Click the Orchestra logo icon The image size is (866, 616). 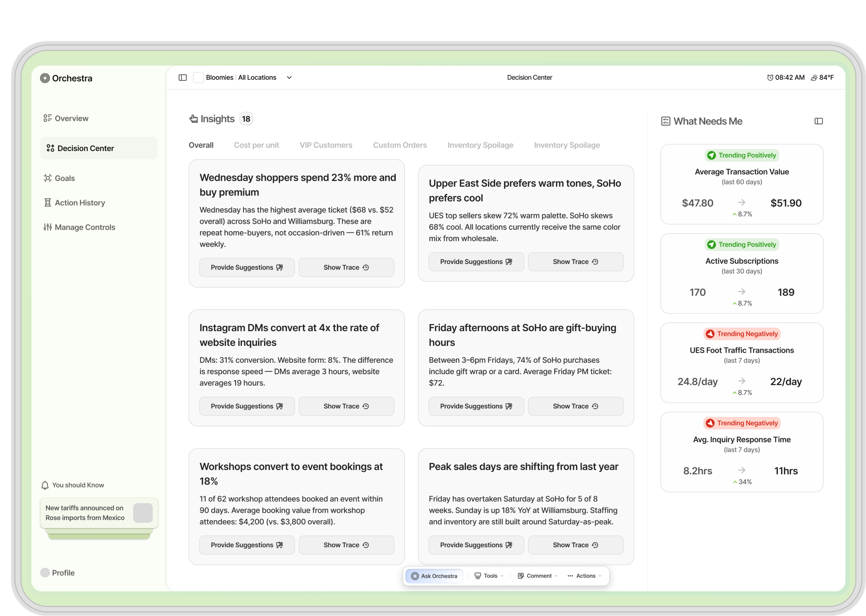tap(45, 78)
